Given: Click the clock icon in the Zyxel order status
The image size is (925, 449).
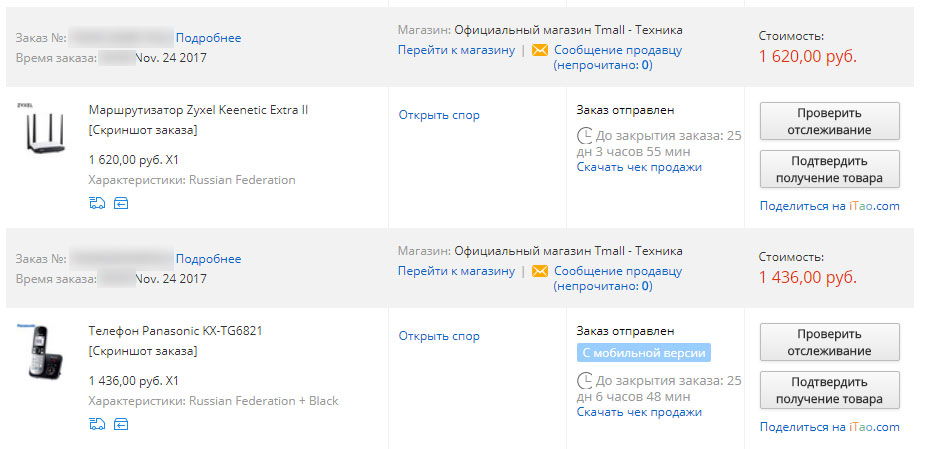Looking at the screenshot, I should pos(585,136).
